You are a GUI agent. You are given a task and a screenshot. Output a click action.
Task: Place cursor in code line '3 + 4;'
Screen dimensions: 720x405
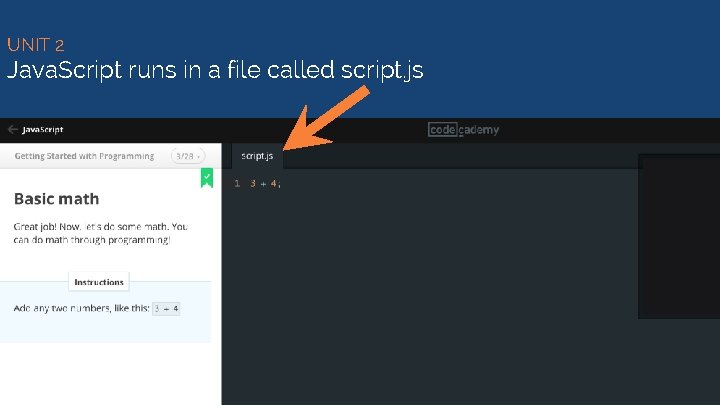265,183
